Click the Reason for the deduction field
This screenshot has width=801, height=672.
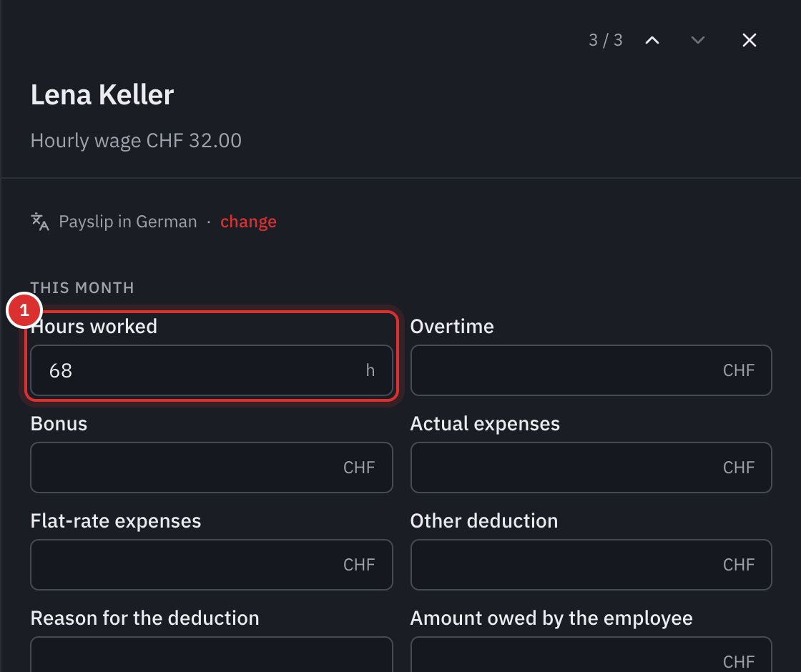[x=212, y=655]
